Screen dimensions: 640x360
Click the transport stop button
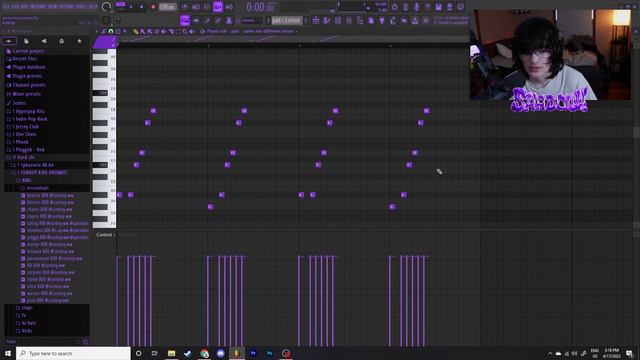coord(141,7)
